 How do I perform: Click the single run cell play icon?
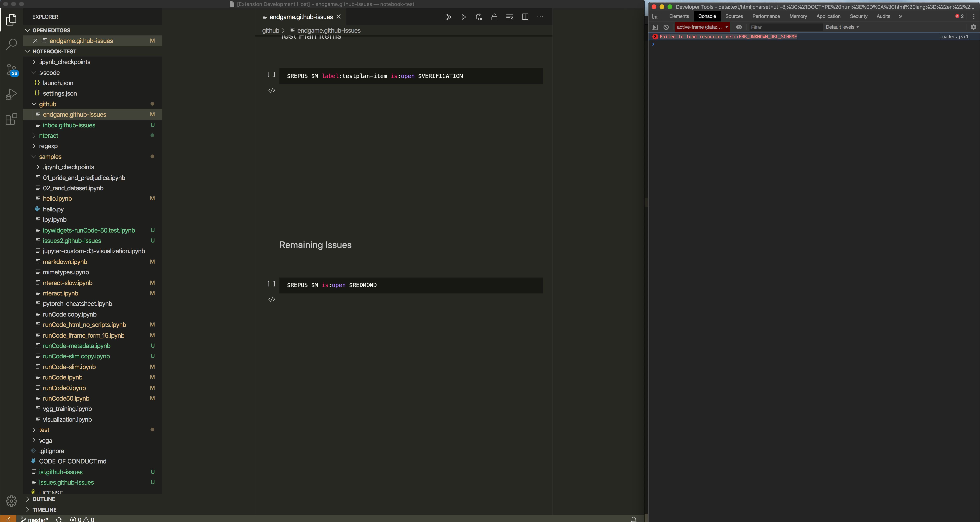coord(463,17)
